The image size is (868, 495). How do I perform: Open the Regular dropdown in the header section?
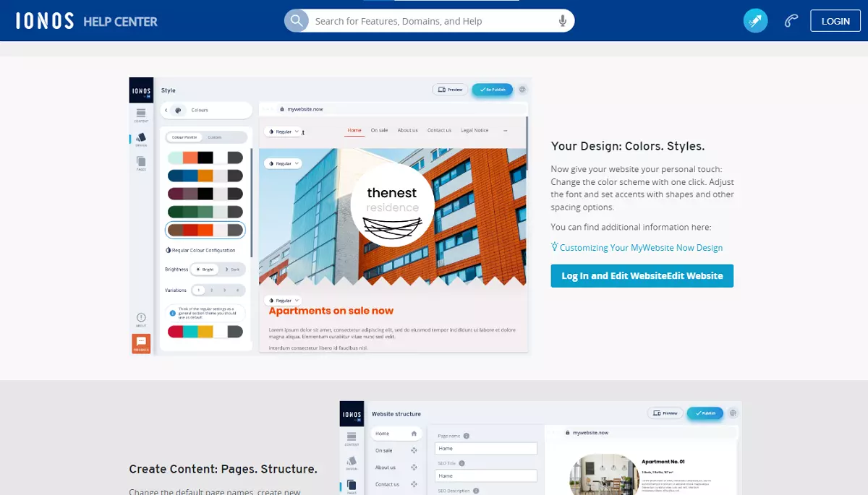[x=283, y=132]
